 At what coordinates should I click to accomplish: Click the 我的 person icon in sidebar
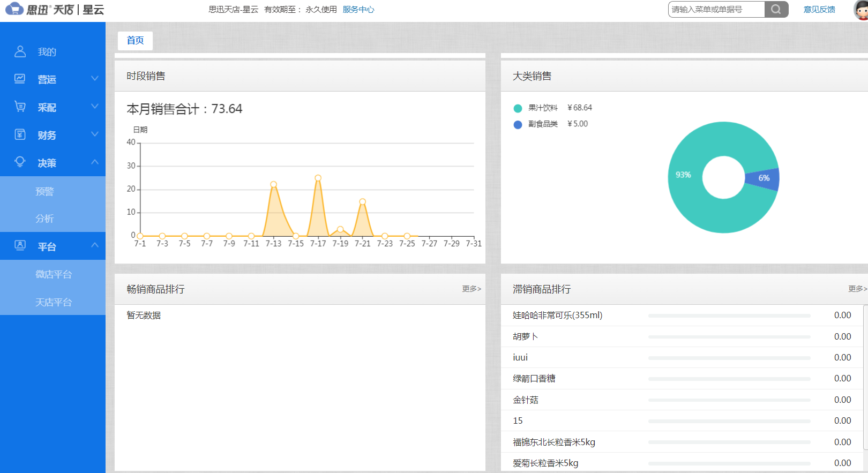[20, 51]
